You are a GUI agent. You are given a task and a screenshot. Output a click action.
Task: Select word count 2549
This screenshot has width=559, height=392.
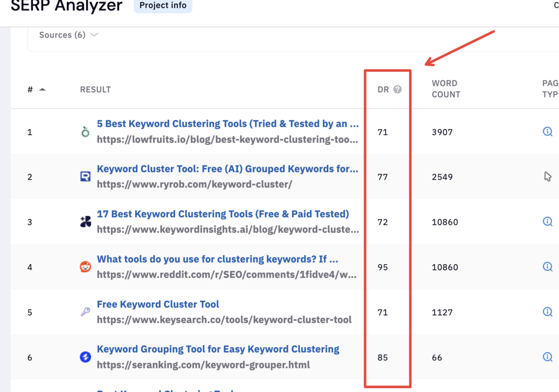(x=442, y=177)
